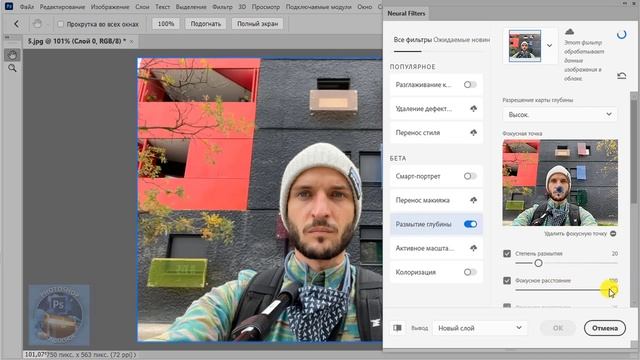Check Прокрутка во всех окнах checkbox

(x=60, y=24)
